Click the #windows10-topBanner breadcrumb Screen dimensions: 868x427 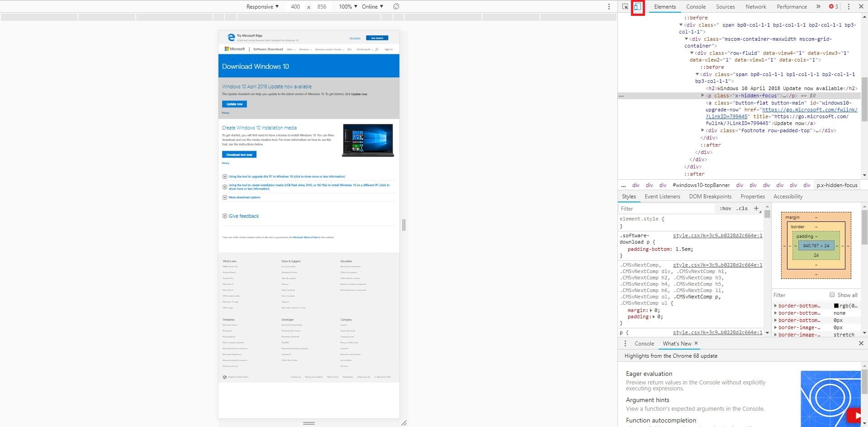(x=701, y=185)
